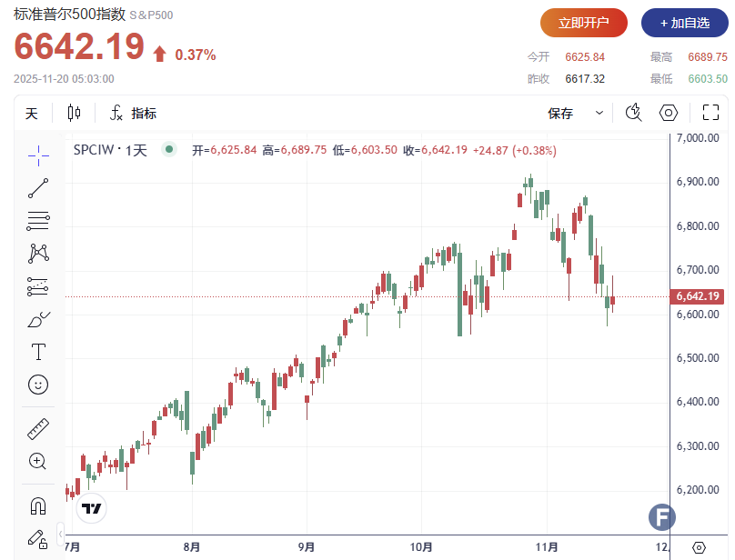The width and height of the screenshot is (735, 560).
Task: Open the candlestick chart type menu
Action: tap(74, 113)
